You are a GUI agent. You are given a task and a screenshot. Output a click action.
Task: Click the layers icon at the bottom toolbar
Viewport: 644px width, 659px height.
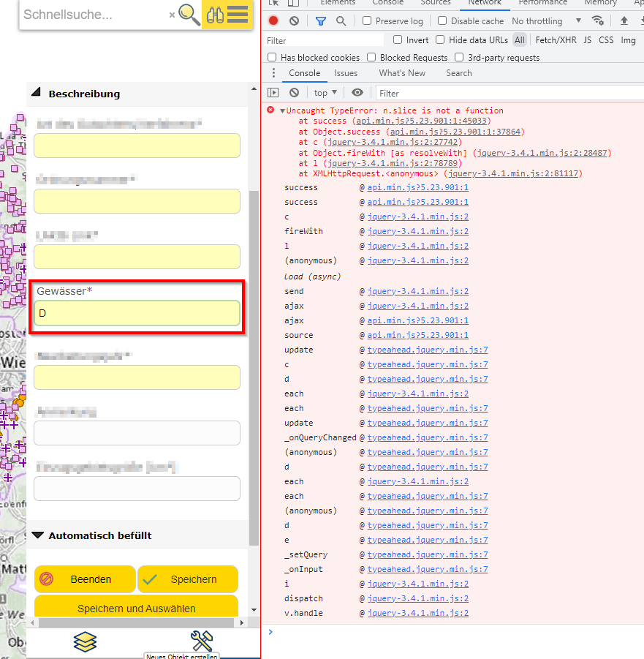(86, 641)
